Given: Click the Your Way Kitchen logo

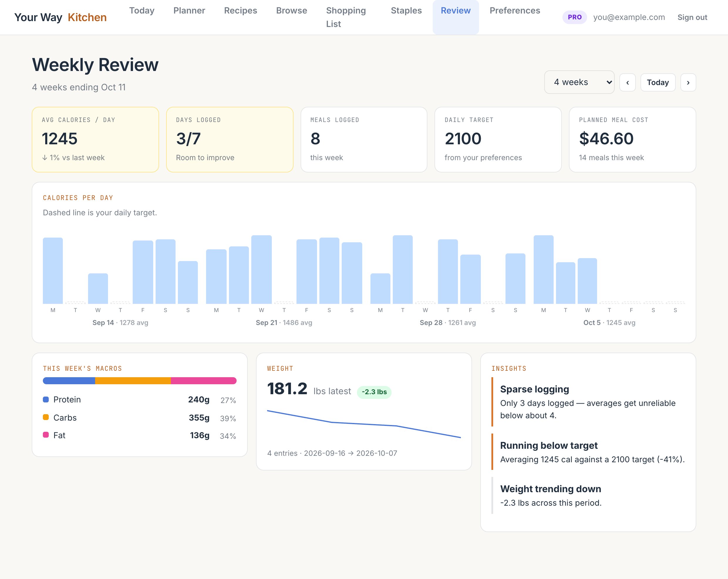Looking at the screenshot, I should point(60,17).
